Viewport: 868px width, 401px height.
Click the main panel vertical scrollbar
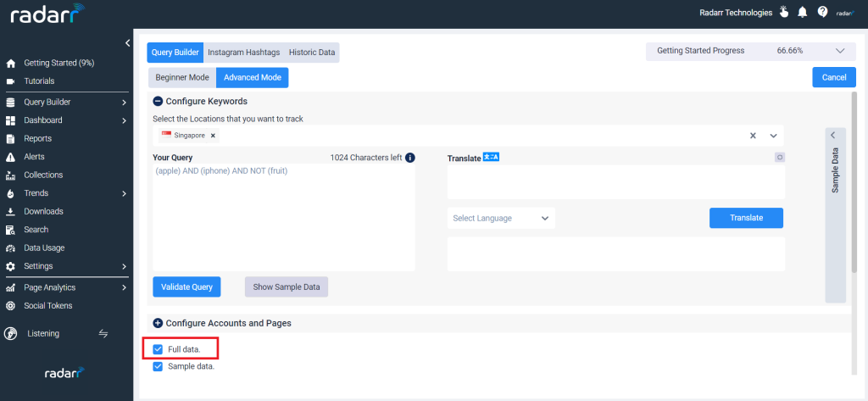[854, 183]
